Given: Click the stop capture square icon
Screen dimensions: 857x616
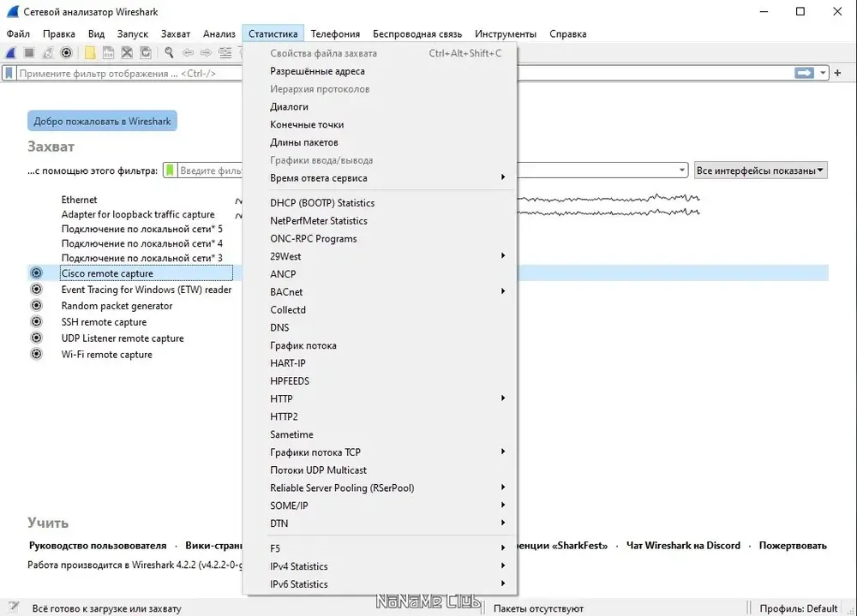Looking at the screenshot, I should click(x=29, y=52).
